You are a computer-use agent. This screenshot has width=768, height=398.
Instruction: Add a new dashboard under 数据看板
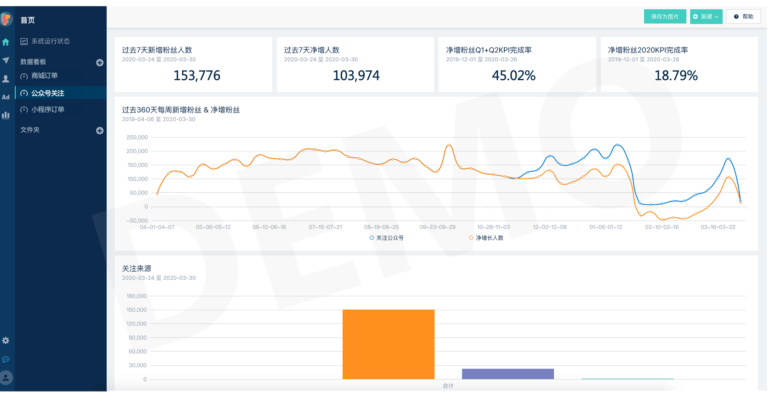click(99, 63)
